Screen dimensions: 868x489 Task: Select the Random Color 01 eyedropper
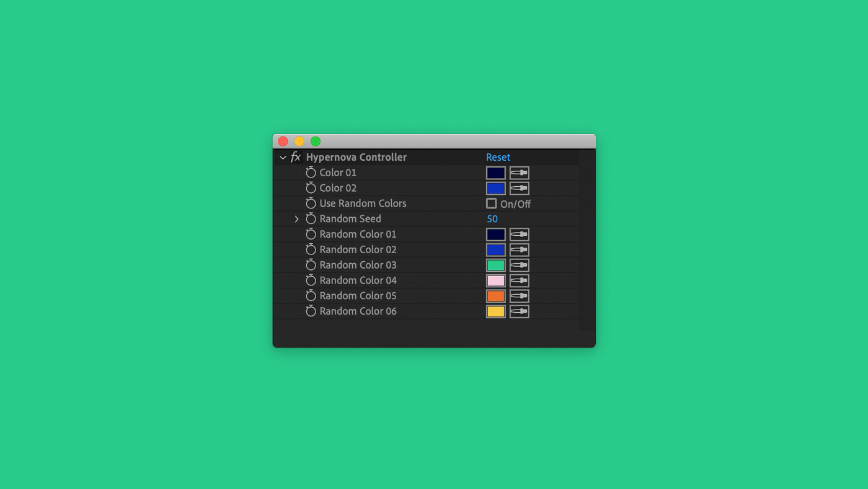(520, 235)
